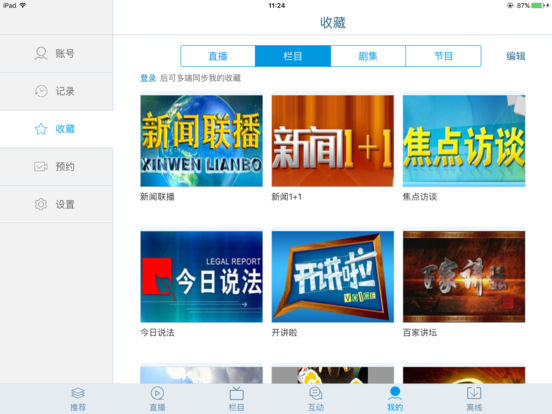Tap the battery indicator in status bar
Screen dimensions: 552x414
538,5
